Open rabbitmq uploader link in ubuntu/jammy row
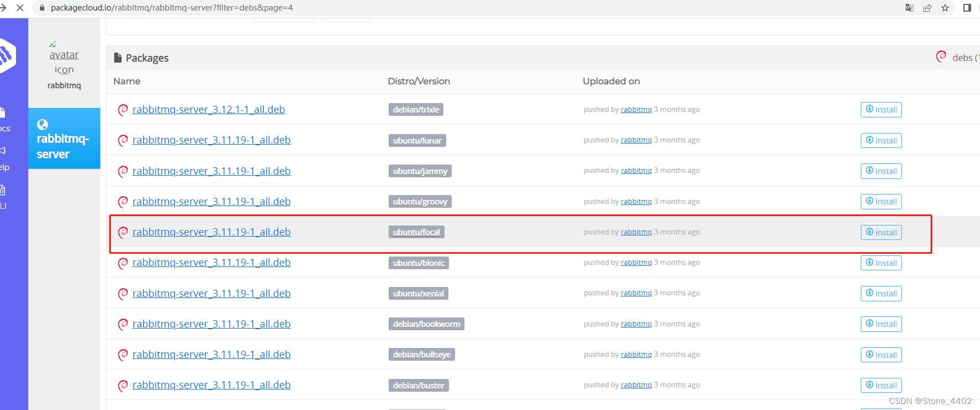Screen dimensions: 980x410 tap(636, 171)
